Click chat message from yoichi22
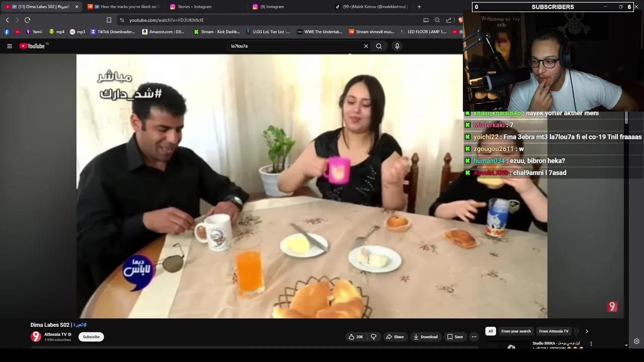644x362 pixels. pyautogui.click(x=553, y=137)
